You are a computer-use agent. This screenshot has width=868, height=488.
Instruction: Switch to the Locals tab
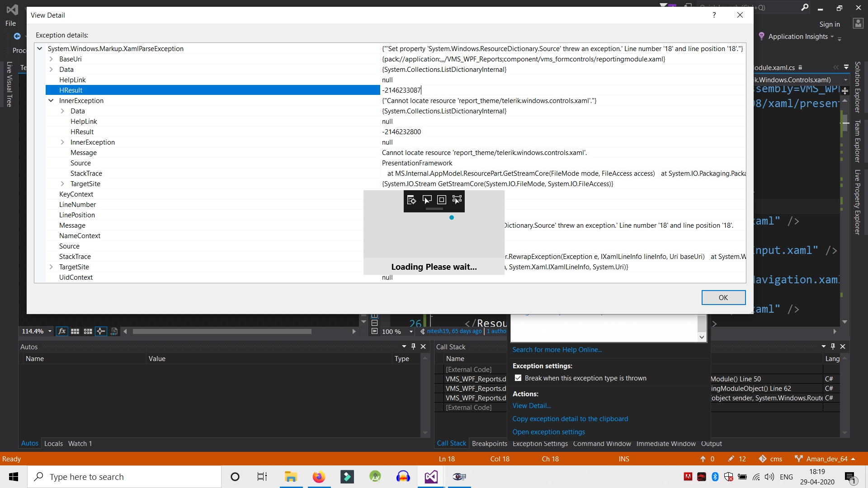click(53, 443)
